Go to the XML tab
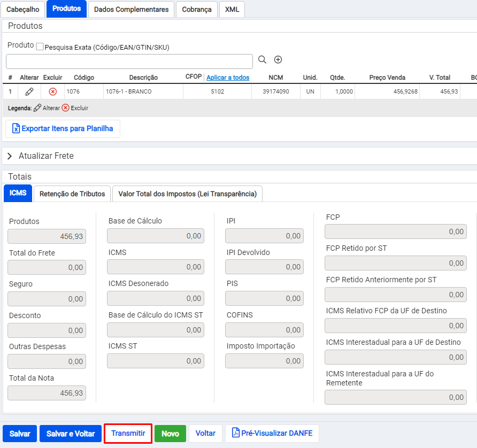Viewport: 477px width, 448px height. click(x=232, y=10)
